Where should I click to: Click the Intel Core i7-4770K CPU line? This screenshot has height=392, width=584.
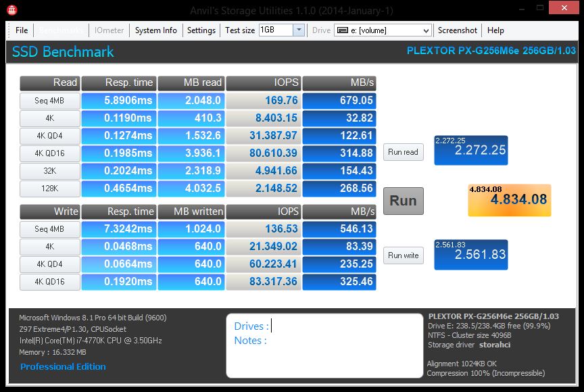click(91, 341)
